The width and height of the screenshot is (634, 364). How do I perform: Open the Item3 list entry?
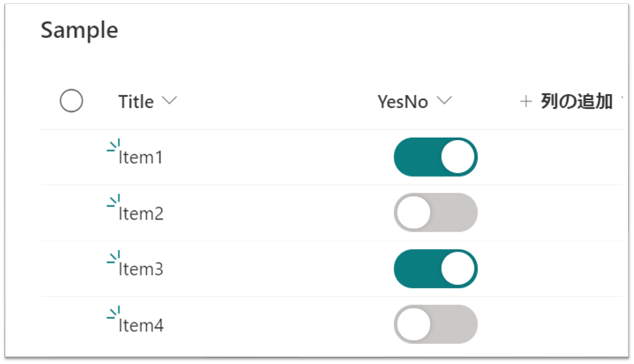pyautogui.click(x=140, y=269)
